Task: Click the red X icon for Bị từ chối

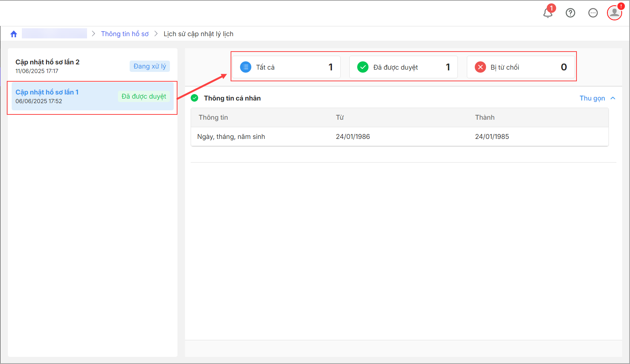Action: click(x=480, y=67)
